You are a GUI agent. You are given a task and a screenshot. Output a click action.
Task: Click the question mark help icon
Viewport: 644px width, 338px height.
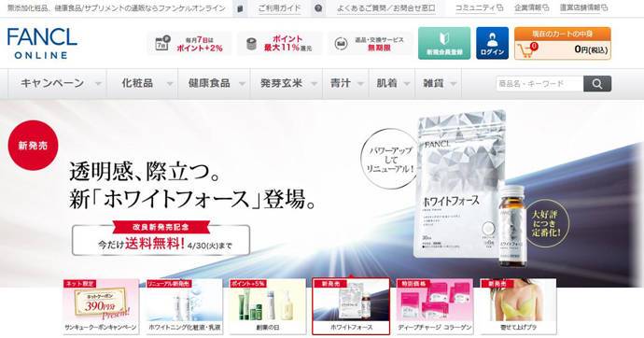pyautogui.click(x=318, y=8)
